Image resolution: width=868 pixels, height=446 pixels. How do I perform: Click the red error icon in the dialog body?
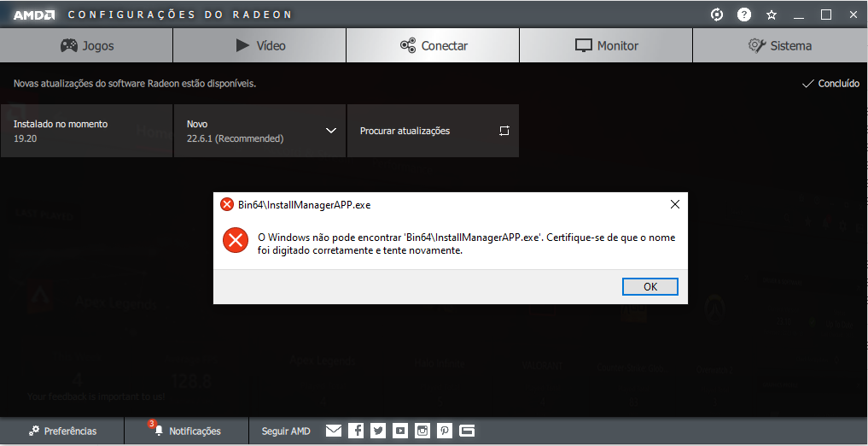click(x=236, y=240)
